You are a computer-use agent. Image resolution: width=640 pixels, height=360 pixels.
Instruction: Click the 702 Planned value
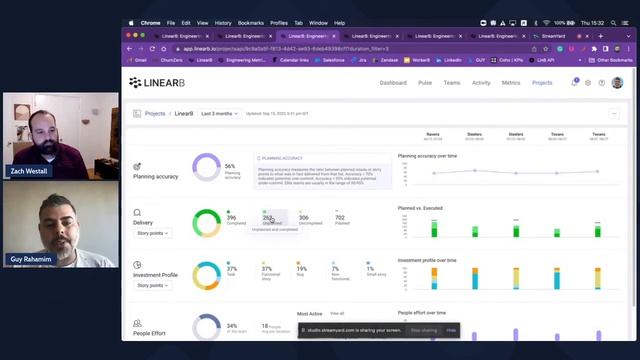(340, 218)
